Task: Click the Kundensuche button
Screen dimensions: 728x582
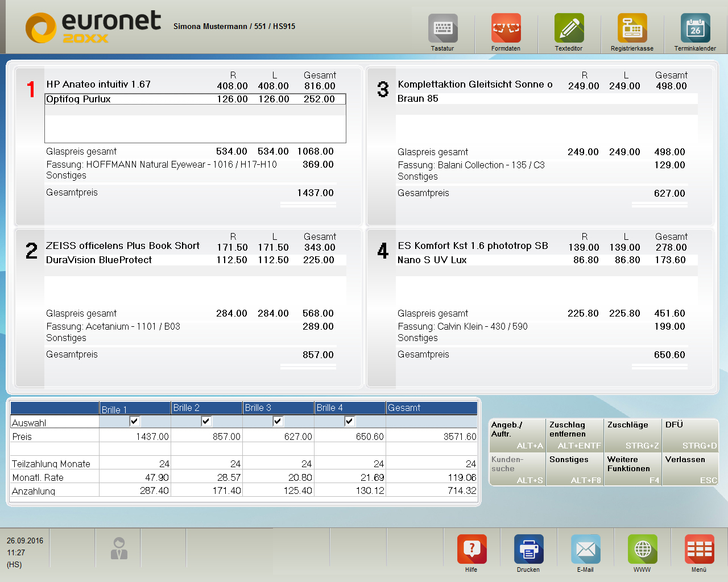Action: tap(517, 469)
